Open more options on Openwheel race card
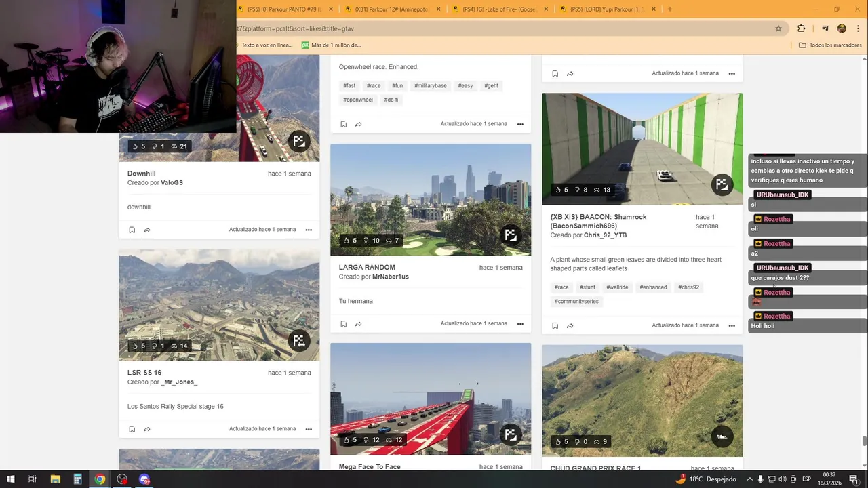The image size is (868, 488). click(x=520, y=124)
